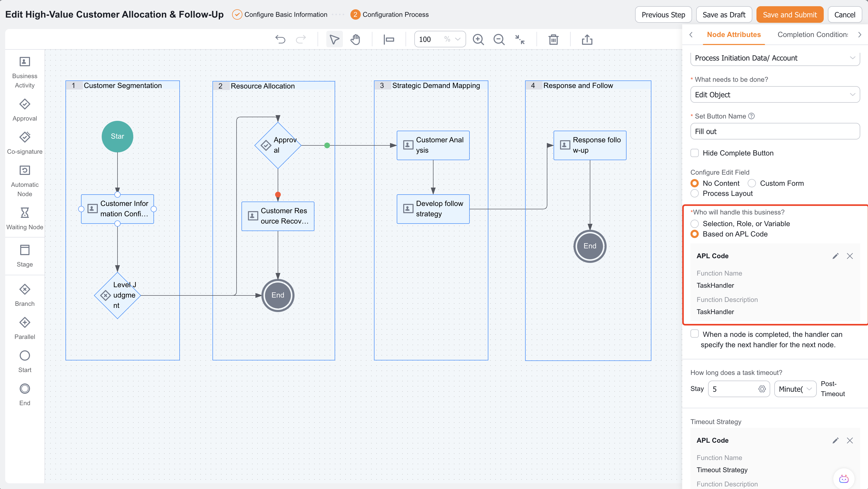Choose the Branch node icon
Image resolution: width=868 pixels, height=489 pixels.
tap(25, 289)
